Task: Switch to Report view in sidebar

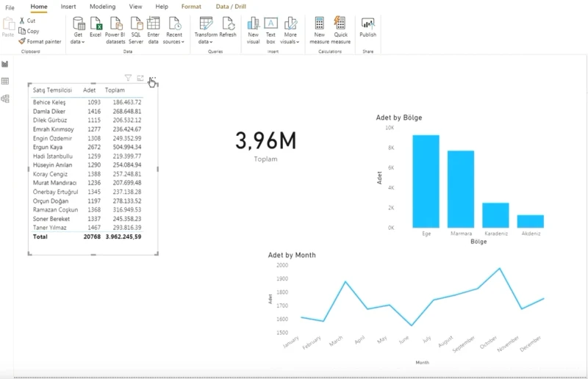Action: (5, 64)
